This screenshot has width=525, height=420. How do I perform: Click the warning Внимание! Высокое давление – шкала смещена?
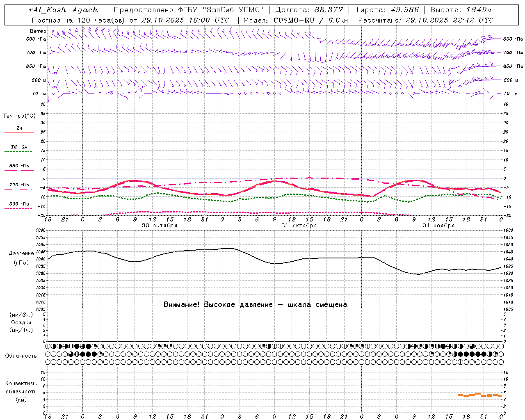coord(256,305)
